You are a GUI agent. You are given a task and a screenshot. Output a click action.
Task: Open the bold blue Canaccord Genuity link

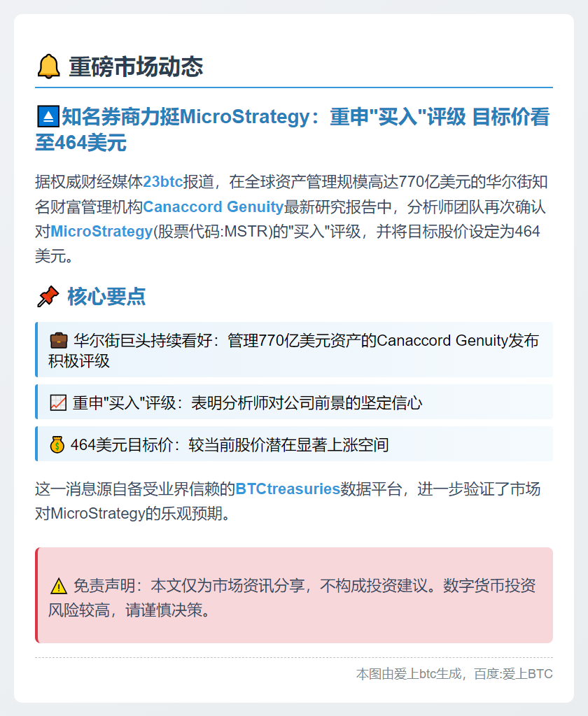(x=213, y=207)
